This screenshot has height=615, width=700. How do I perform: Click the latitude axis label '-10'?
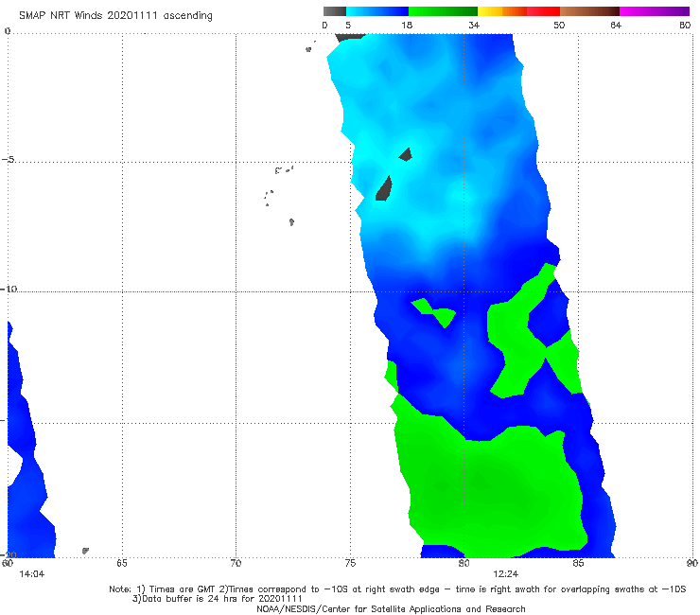point(9,289)
